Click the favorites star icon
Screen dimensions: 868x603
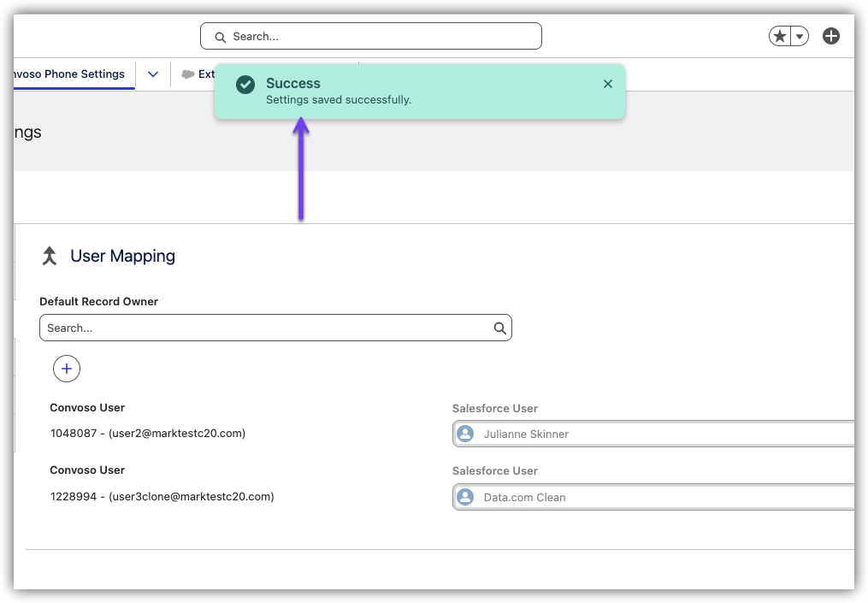(779, 36)
